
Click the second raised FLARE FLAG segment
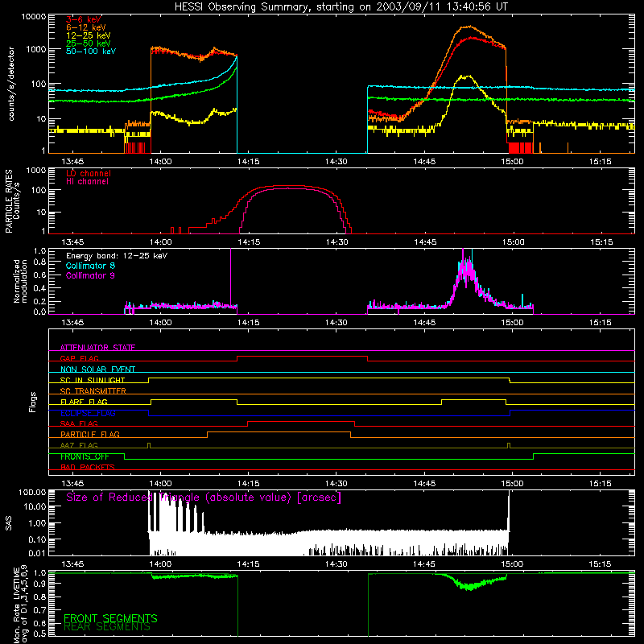tap(473, 399)
